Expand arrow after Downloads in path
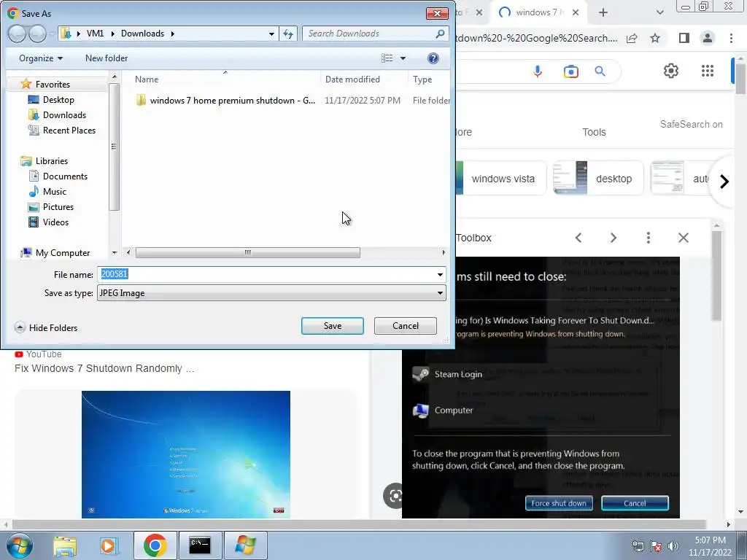Image resolution: width=747 pixels, height=560 pixels. pyautogui.click(x=172, y=34)
